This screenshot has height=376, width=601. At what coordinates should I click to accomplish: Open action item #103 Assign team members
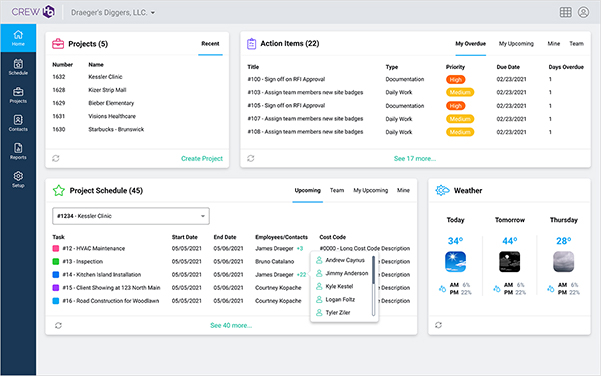tap(305, 92)
